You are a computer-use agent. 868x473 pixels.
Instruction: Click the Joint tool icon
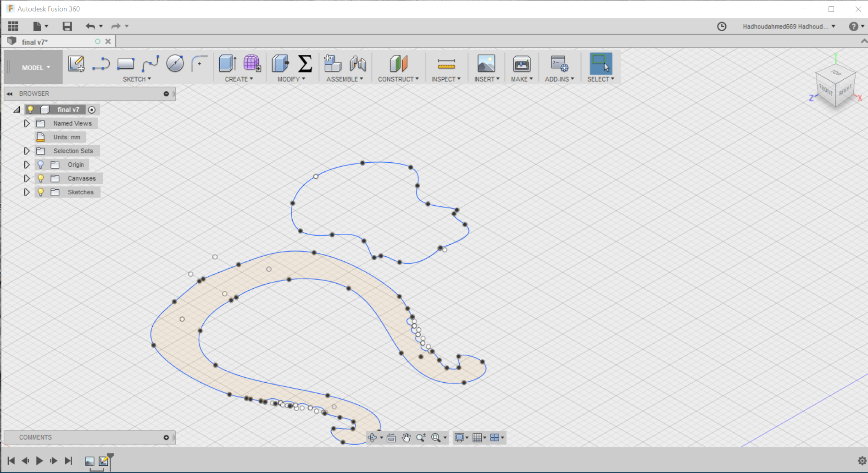pos(358,63)
